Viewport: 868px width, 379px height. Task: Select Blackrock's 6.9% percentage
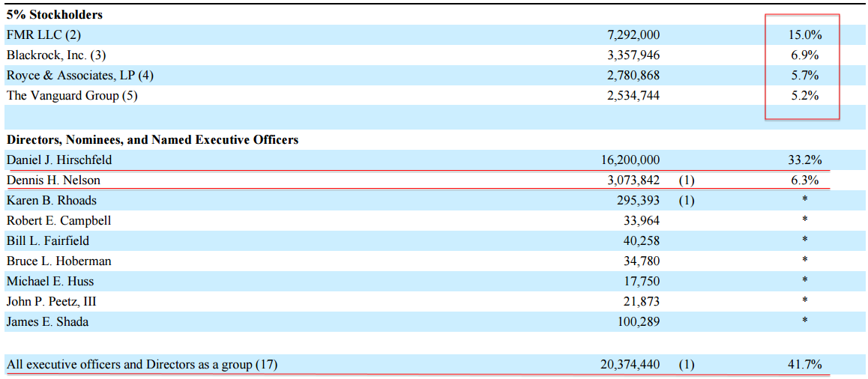coord(804,55)
